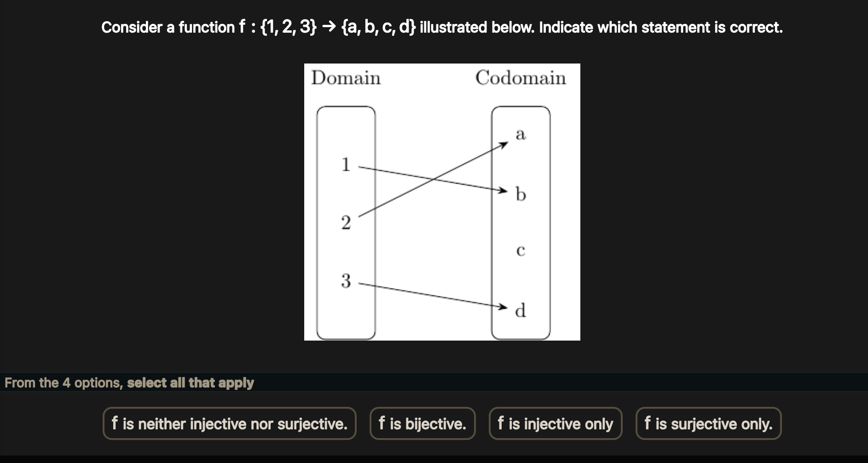The height and width of the screenshot is (463, 868).
Task: Click the "Codomain" heading in the diagram
Action: tap(521, 78)
